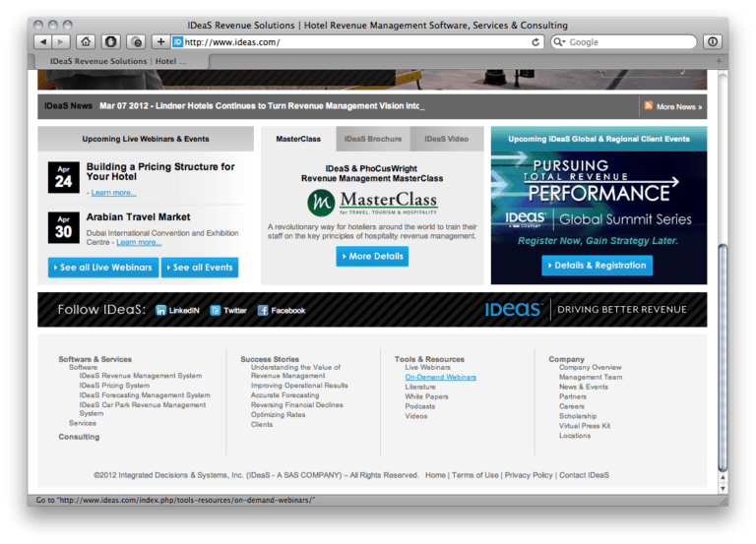
Task: Click See all Events button
Action: coord(200,268)
